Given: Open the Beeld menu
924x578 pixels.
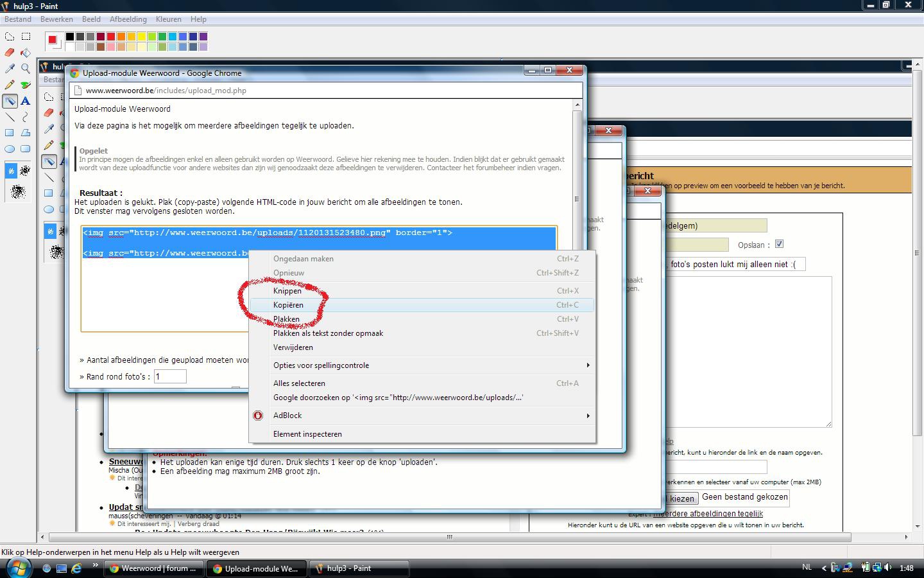Looking at the screenshot, I should pos(91,19).
